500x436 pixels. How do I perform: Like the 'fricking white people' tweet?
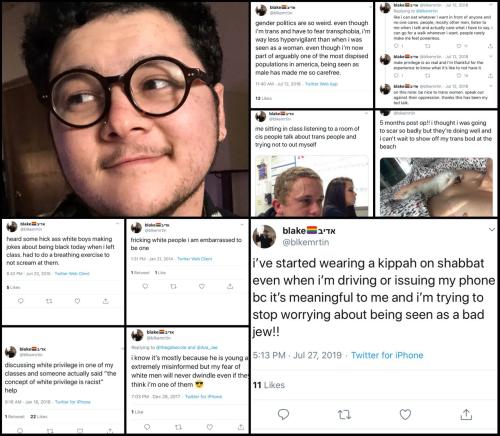tap(202, 286)
